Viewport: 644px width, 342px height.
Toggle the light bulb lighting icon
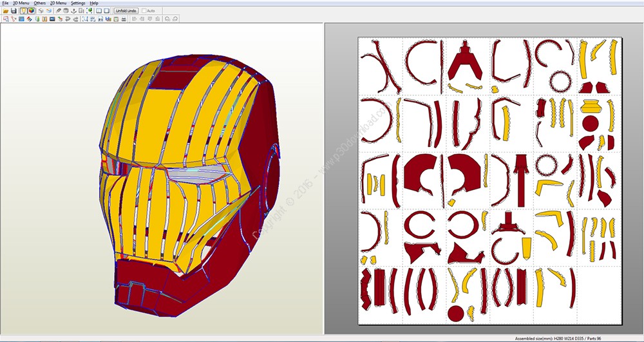pyautogui.click(x=23, y=11)
